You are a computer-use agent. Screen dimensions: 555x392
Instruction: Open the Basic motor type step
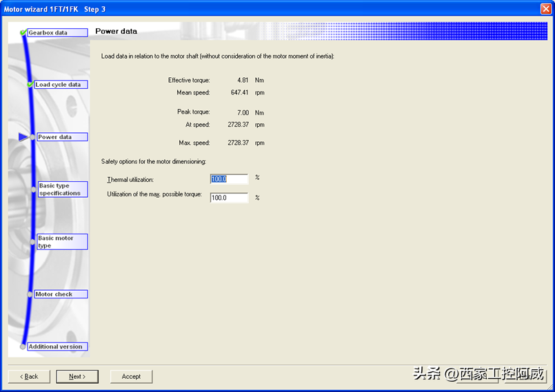coord(62,242)
